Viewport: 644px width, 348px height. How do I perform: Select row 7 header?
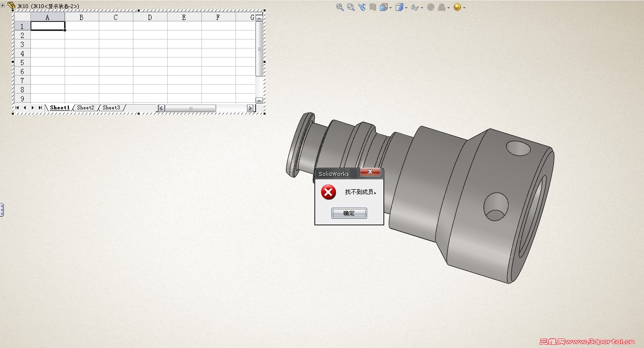tap(22, 80)
